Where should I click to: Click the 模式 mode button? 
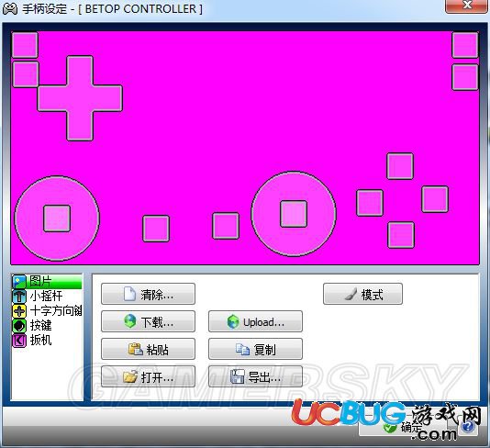362,294
